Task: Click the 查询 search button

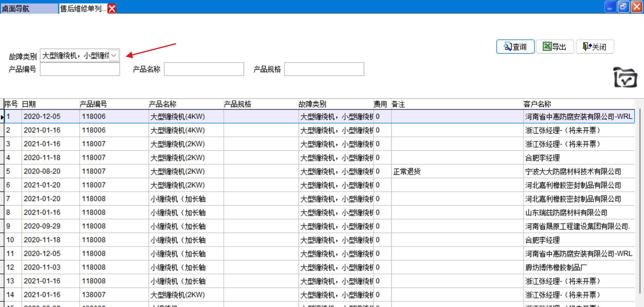Action: tap(515, 47)
